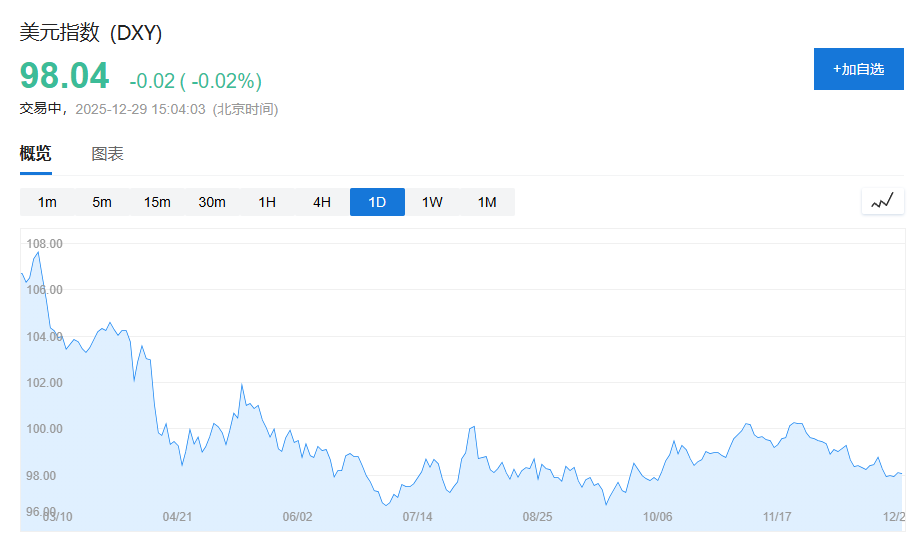Switch to the 概览 tab

point(36,154)
